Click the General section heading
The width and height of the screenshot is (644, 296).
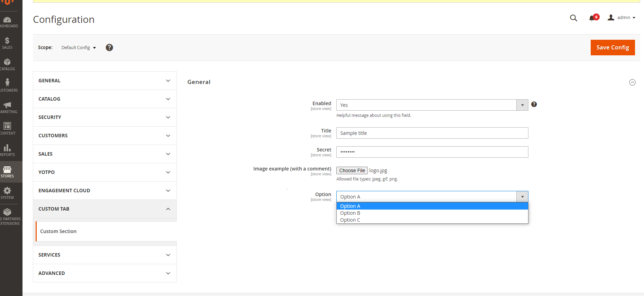point(199,82)
